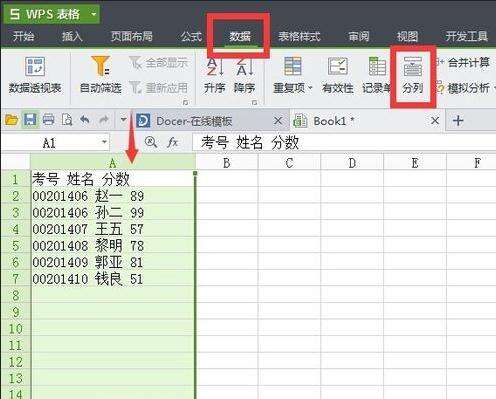Click cell with 00201410 钱良 51

pos(113,279)
